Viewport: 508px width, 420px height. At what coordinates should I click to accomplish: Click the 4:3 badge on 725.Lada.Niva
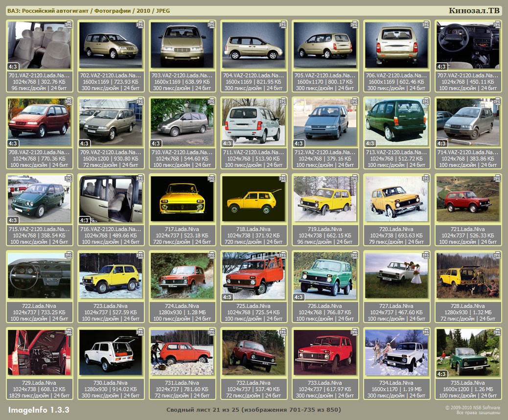click(227, 297)
